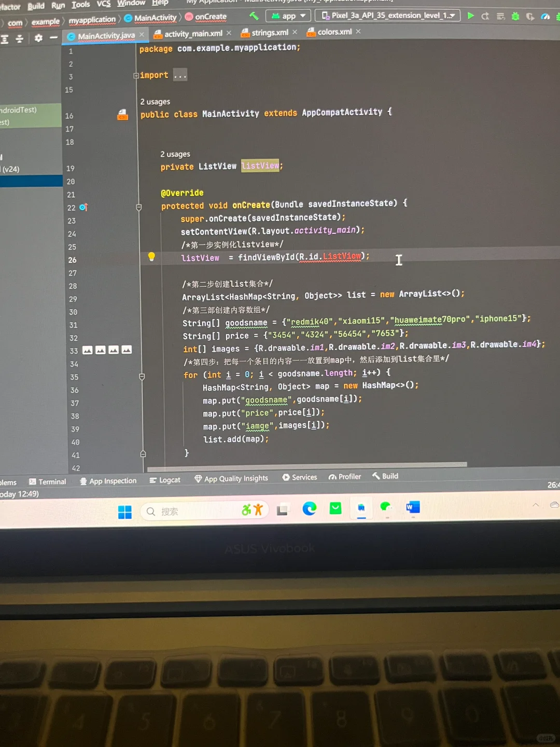Hide the project panel with minus icon
560x747 pixels.
tap(53, 38)
